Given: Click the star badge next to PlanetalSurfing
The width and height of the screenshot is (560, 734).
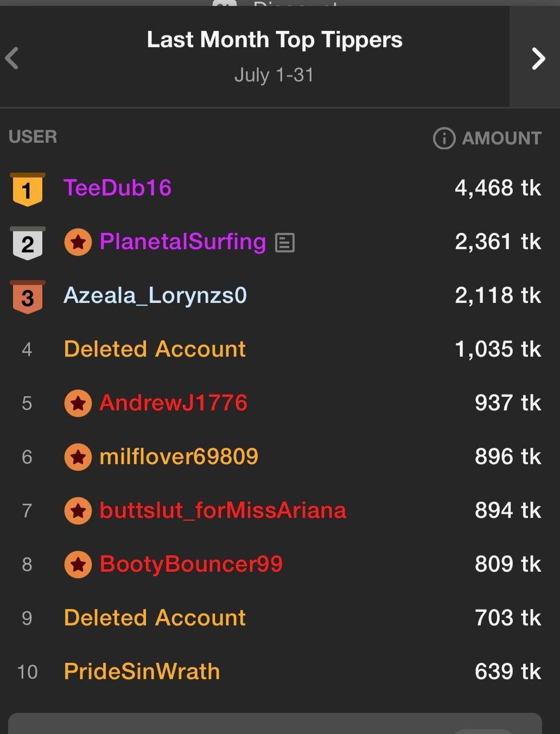Looking at the screenshot, I should pyautogui.click(x=78, y=243).
